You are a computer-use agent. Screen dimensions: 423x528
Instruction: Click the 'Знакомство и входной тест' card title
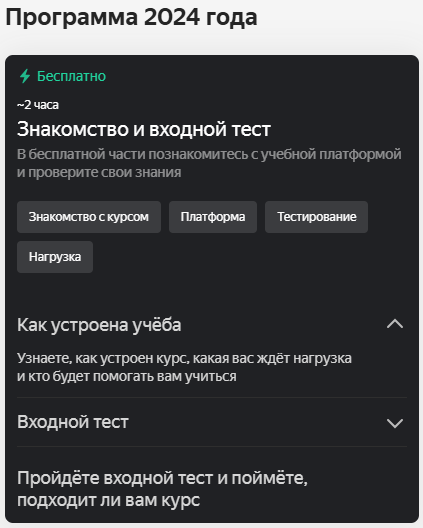tap(144, 129)
